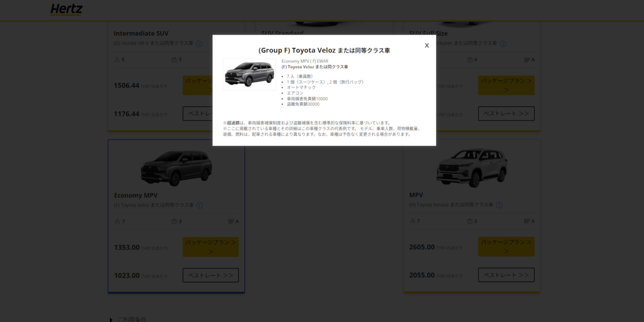Click パッケージプラン button on Economy MPV

[211, 247]
